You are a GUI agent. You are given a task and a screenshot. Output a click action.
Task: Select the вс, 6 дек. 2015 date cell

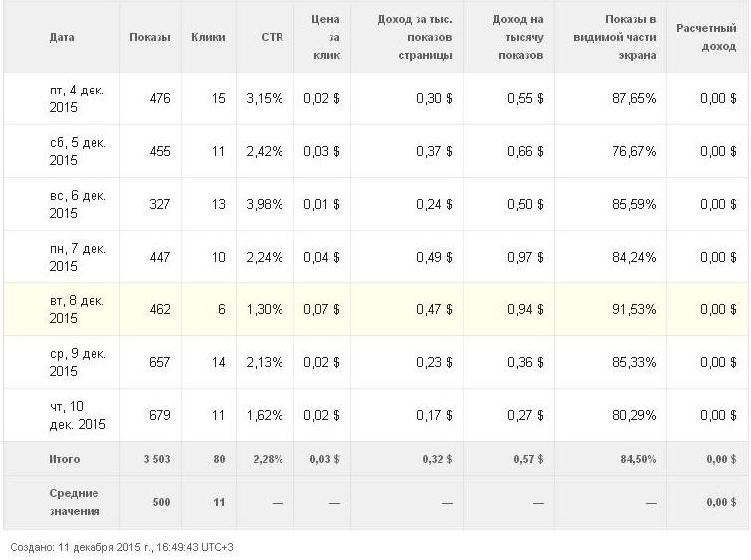coord(78,204)
